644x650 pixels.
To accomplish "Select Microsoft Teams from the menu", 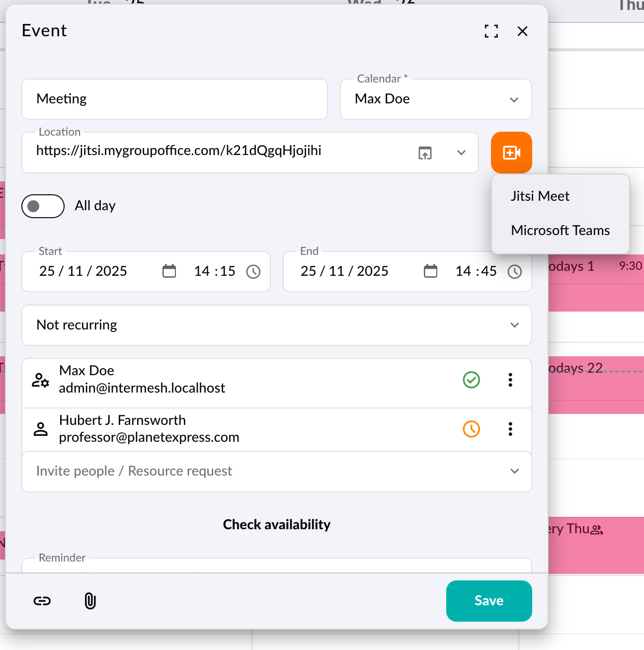I will tap(560, 231).
